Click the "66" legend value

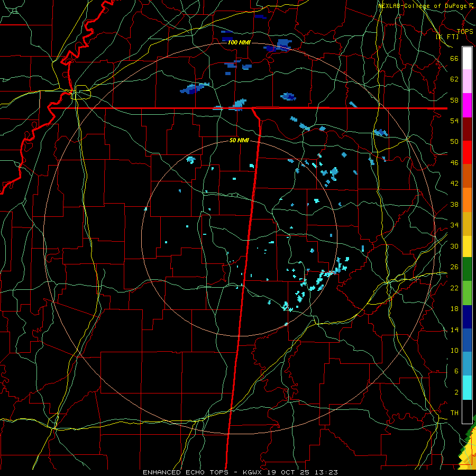(x=454, y=58)
